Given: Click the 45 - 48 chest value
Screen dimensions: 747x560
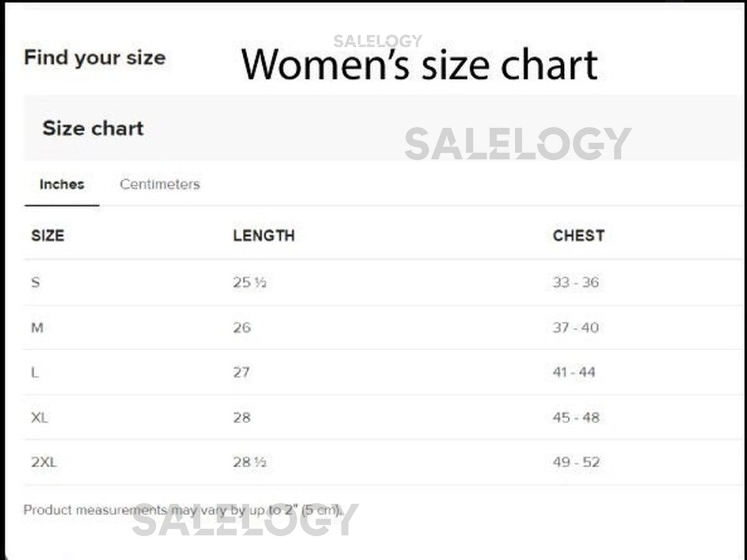Looking at the screenshot, I should click(576, 418).
